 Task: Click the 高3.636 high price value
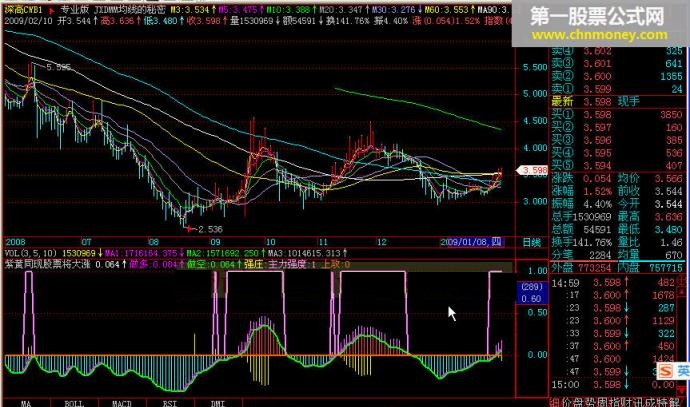coord(117,21)
